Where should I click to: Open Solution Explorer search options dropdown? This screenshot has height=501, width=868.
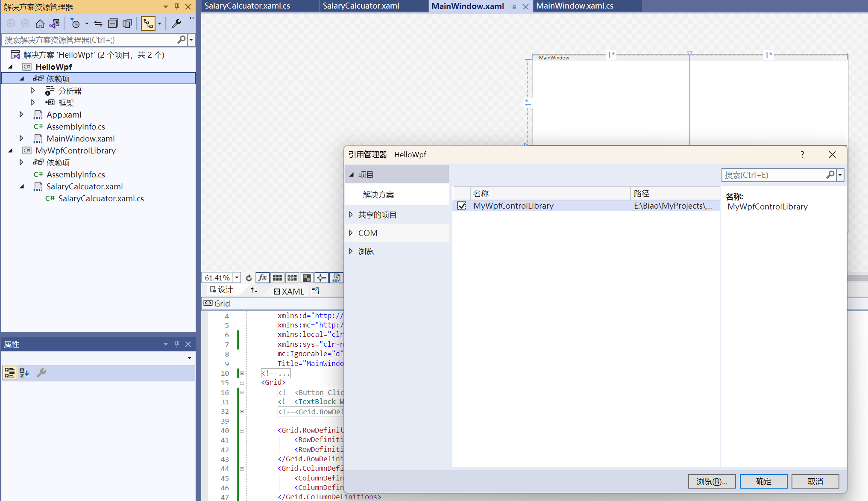click(x=191, y=40)
